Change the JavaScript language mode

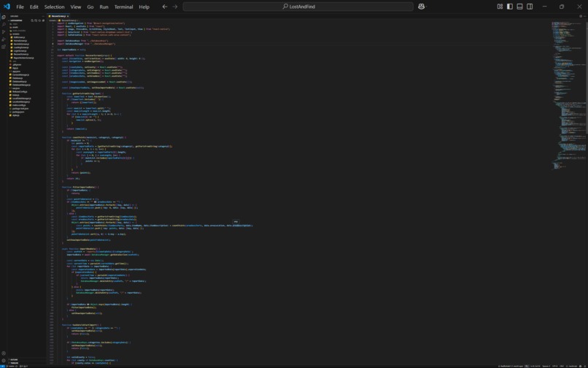click(x=572, y=366)
